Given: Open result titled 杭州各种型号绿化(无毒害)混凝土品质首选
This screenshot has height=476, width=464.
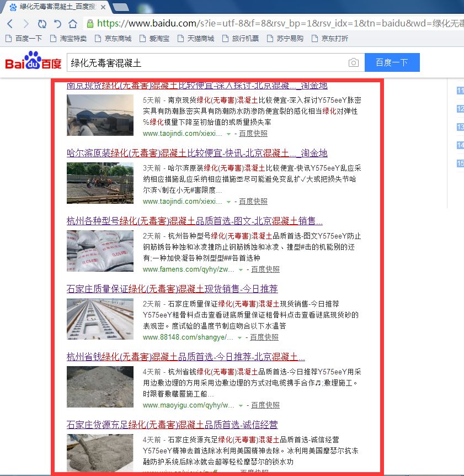Looking at the screenshot, I should 195,221.
